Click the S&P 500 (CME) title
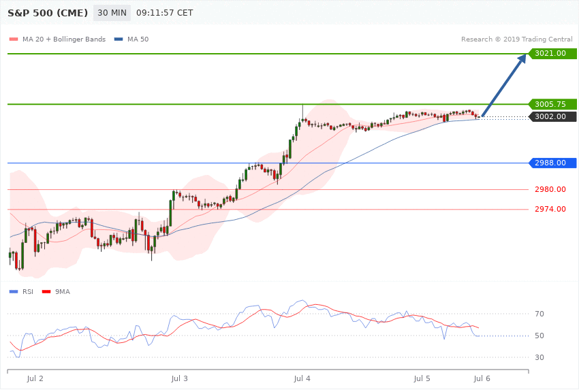 [x=48, y=13]
